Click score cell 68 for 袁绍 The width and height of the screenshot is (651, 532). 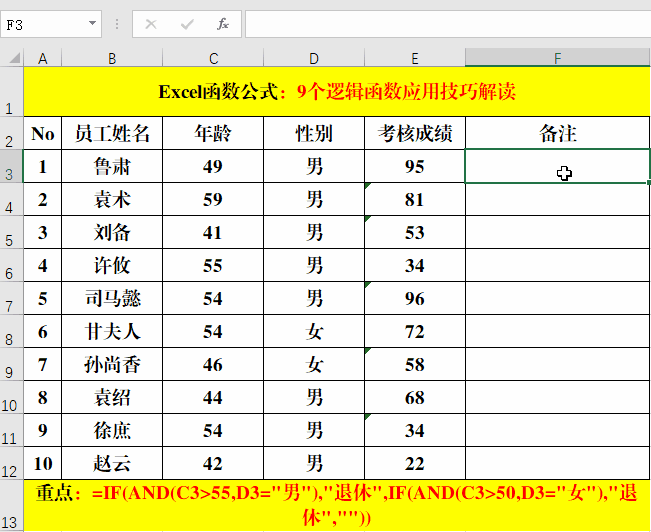415,397
